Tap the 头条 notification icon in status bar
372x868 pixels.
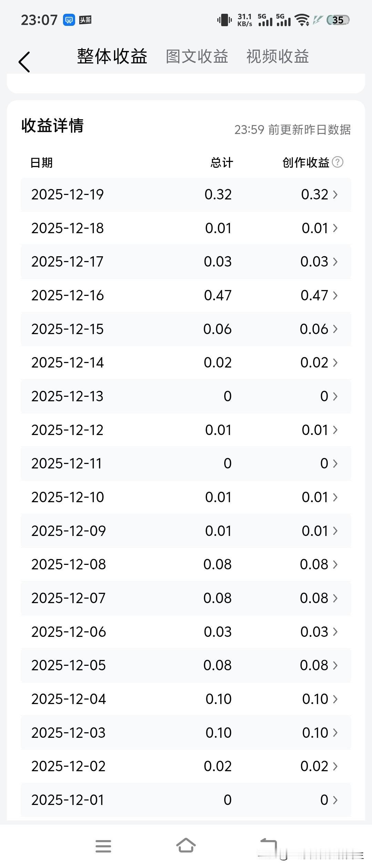[x=85, y=20]
